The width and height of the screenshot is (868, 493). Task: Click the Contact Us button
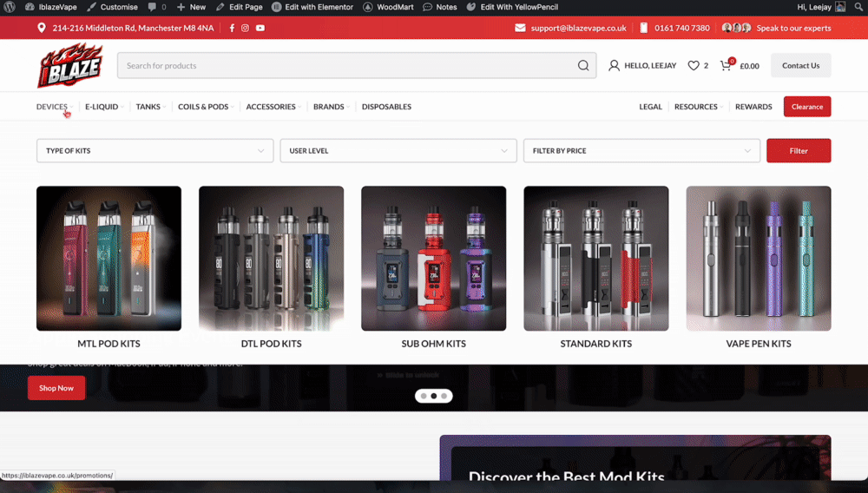[800, 65]
